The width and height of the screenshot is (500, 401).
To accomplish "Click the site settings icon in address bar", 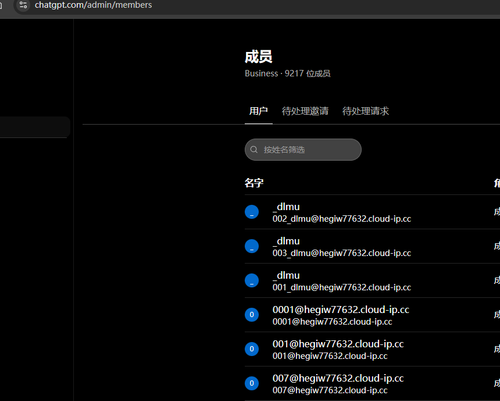I will [x=23, y=5].
